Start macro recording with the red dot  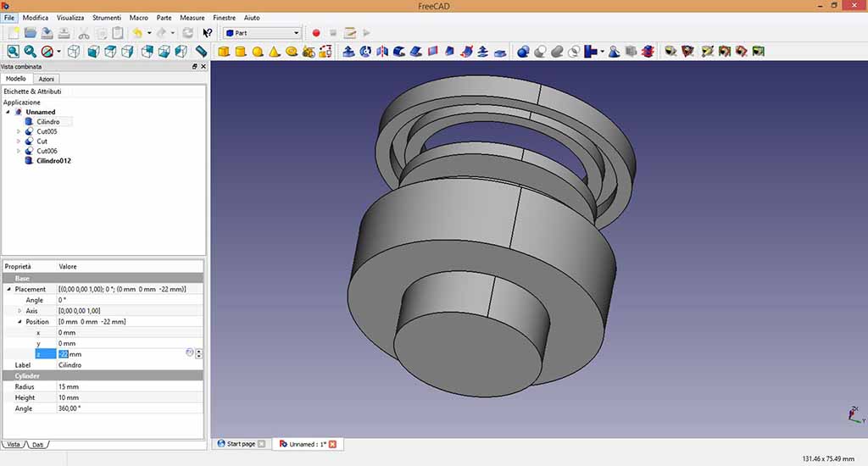click(316, 33)
